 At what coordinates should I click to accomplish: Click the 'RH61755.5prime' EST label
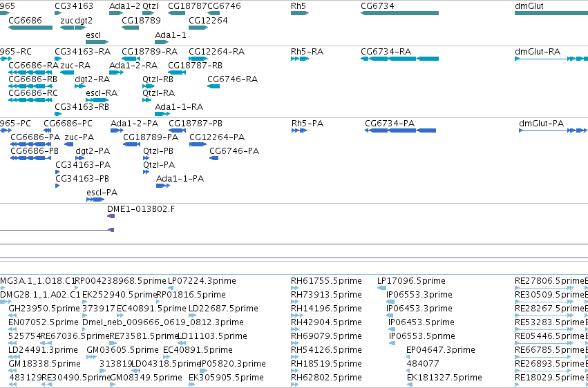tap(326, 281)
